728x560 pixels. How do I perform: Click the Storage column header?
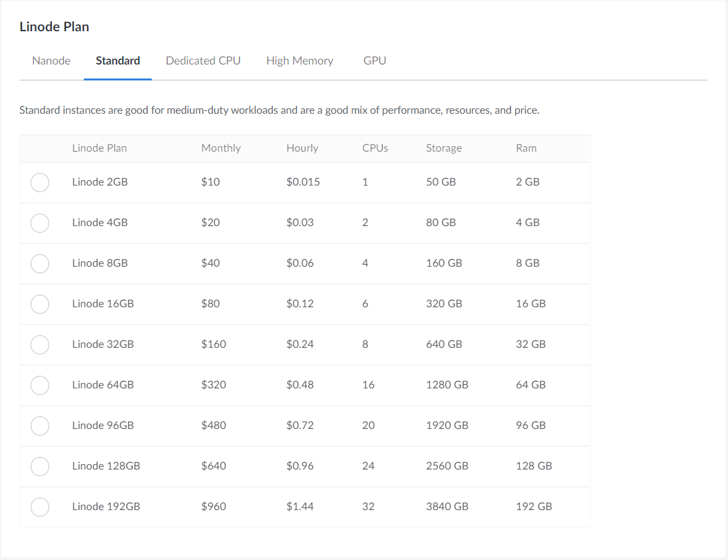point(444,148)
